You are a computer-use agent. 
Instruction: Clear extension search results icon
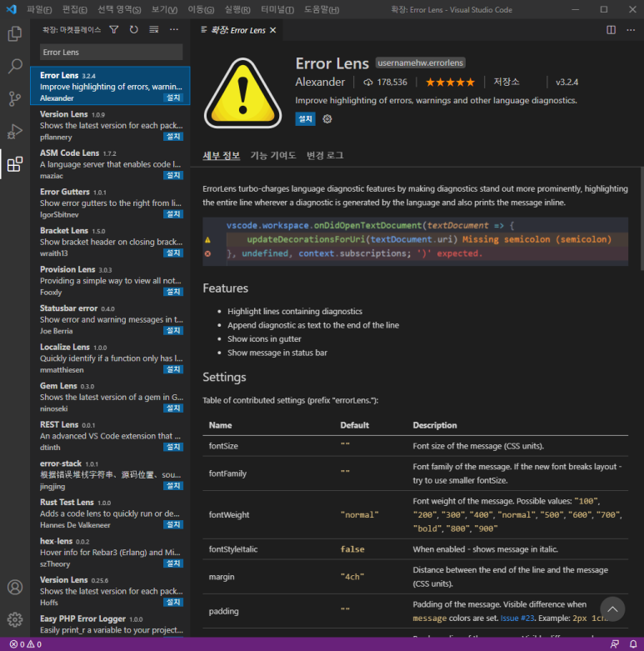[x=154, y=29]
